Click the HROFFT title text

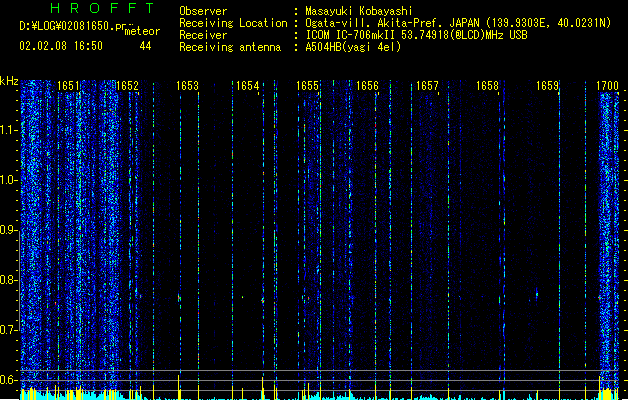[x=103, y=8]
